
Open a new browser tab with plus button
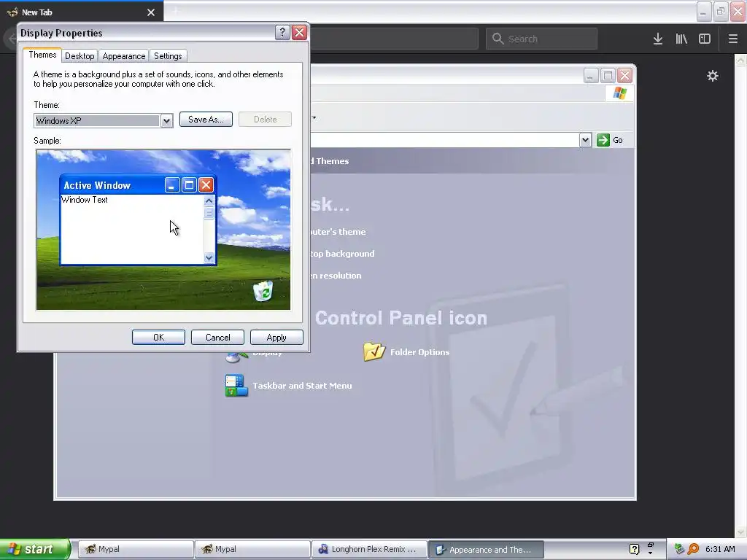[175, 10]
